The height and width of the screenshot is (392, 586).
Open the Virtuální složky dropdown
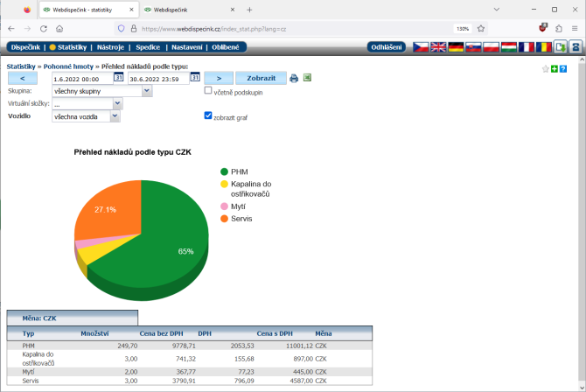point(118,103)
